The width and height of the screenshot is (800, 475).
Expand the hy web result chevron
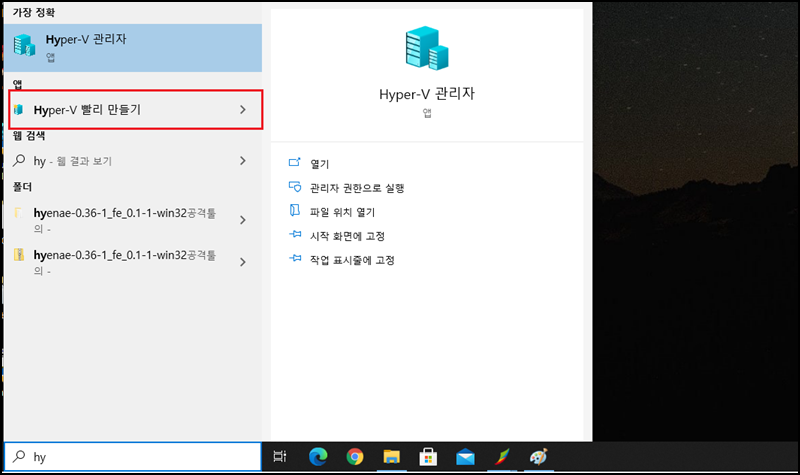(243, 161)
